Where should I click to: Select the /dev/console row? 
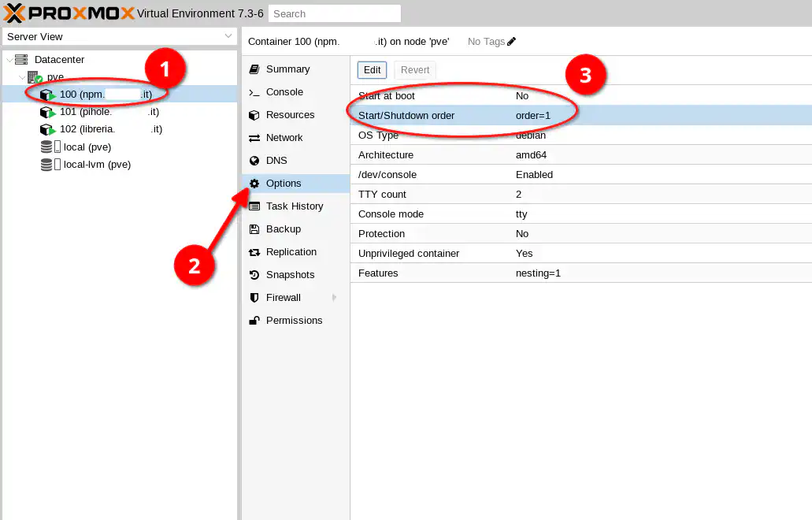point(581,175)
